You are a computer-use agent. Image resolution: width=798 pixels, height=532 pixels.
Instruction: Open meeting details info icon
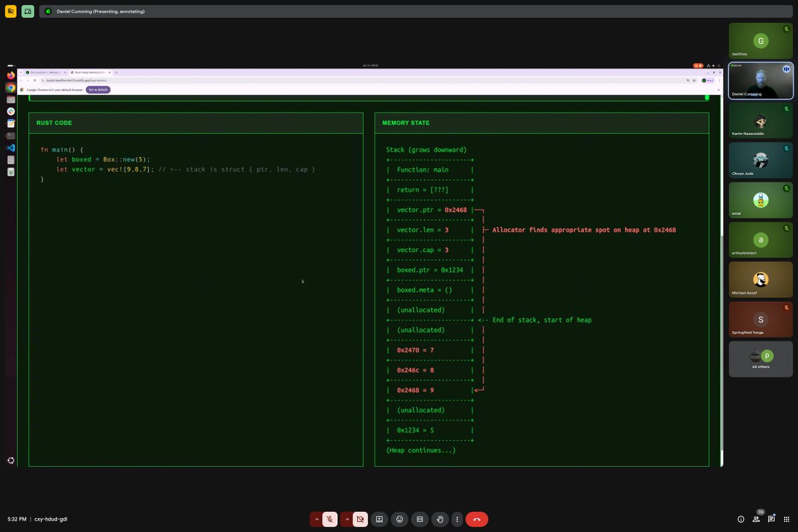tap(741, 519)
